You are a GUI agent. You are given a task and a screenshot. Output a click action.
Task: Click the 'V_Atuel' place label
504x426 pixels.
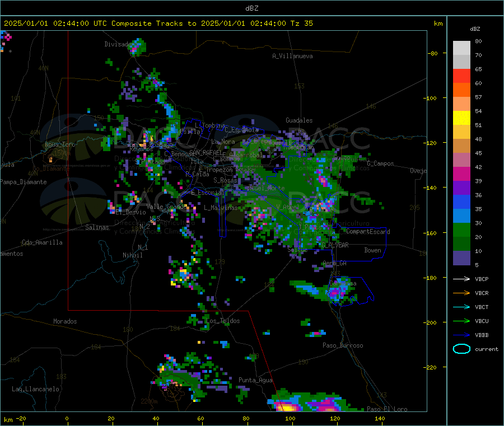pyautogui.click(x=288, y=207)
